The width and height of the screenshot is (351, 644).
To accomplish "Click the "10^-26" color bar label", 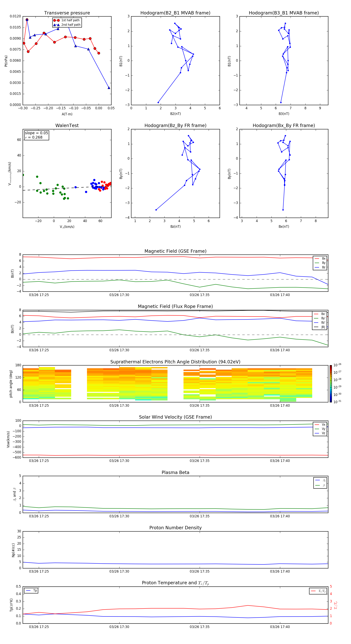I will click(337, 365).
